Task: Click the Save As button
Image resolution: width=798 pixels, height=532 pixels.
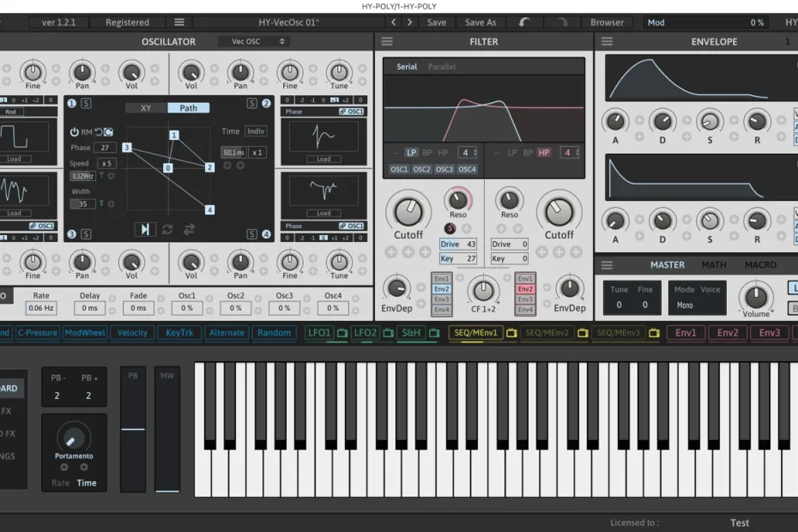Action: tap(481, 22)
